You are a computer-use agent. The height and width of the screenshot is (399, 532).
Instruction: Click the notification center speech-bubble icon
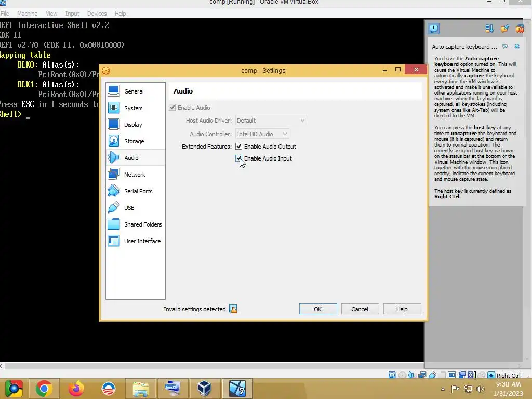[x=434, y=29]
